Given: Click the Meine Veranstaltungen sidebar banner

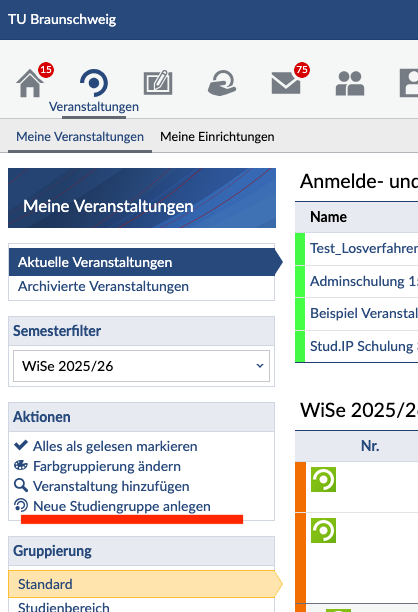Looking at the screenshot, I should [x=142, y=198].
